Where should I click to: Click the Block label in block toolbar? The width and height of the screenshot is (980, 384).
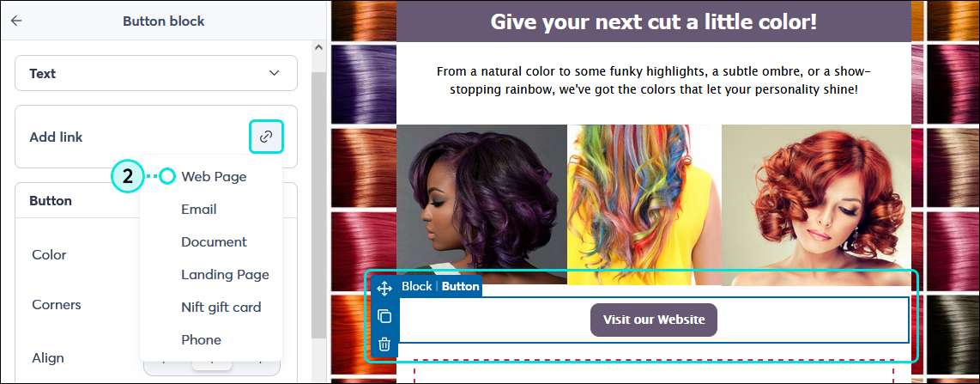coord(417,286)
